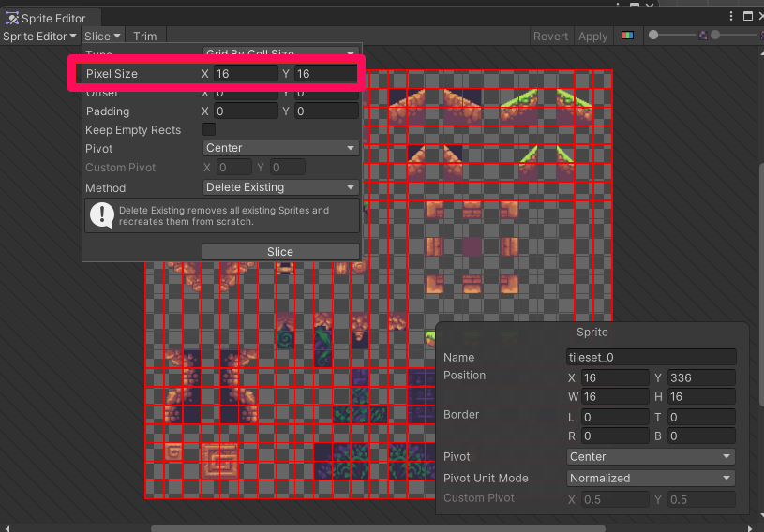Select the green spiral plant tile
Image resolution: width=764 pixels, height=532 pixels.
286,339
